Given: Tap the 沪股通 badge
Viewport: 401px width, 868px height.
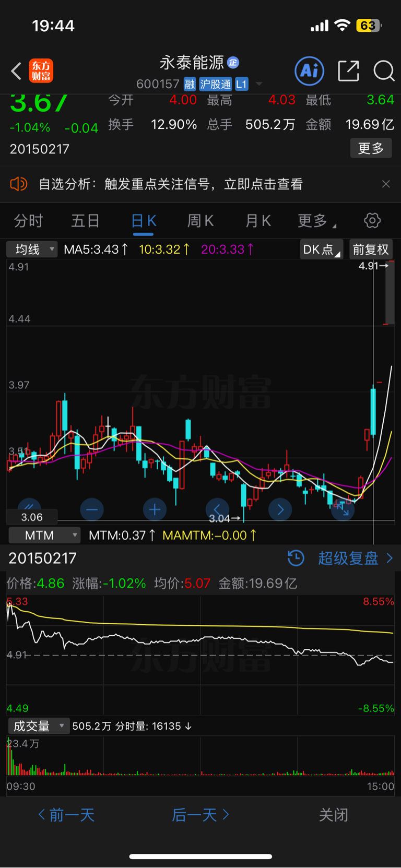Looking at the screenshot, I should [215, 84].
